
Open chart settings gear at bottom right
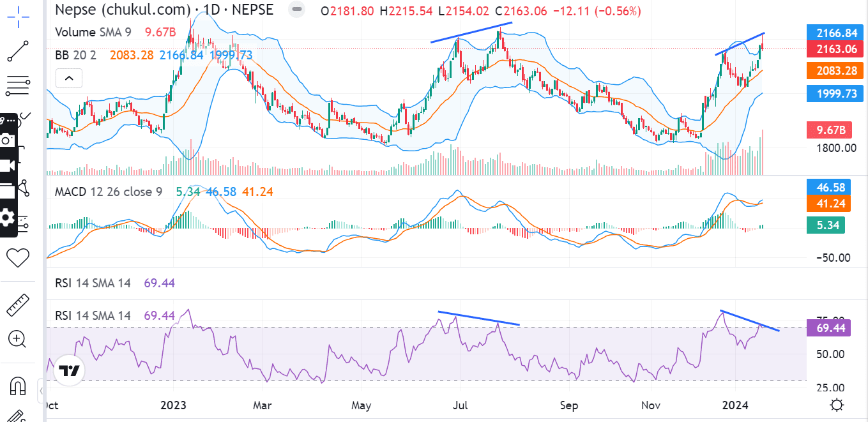[x=837, y=405]
